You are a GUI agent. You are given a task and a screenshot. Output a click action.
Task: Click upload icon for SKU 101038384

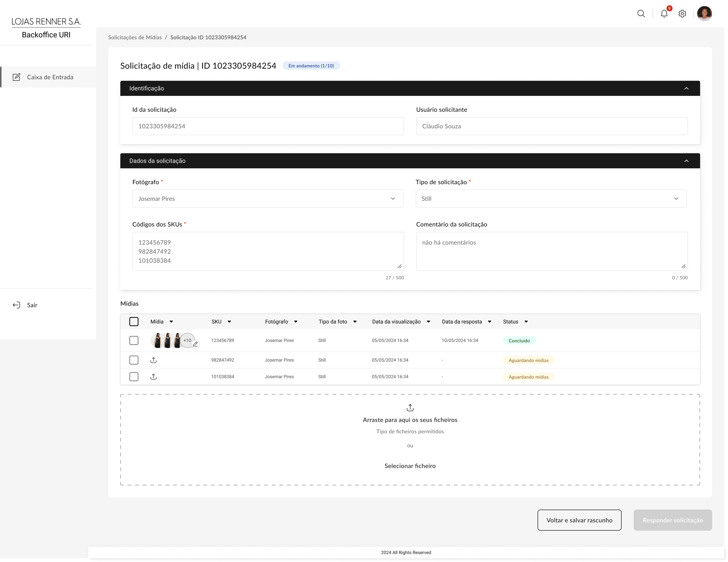(x=153, y=376)
